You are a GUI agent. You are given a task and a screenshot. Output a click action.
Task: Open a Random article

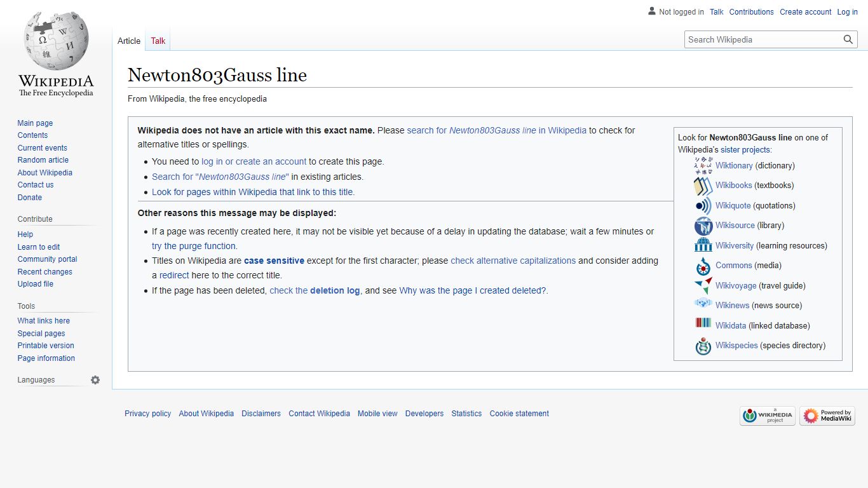pyautogui.click(x=43, y=160)
